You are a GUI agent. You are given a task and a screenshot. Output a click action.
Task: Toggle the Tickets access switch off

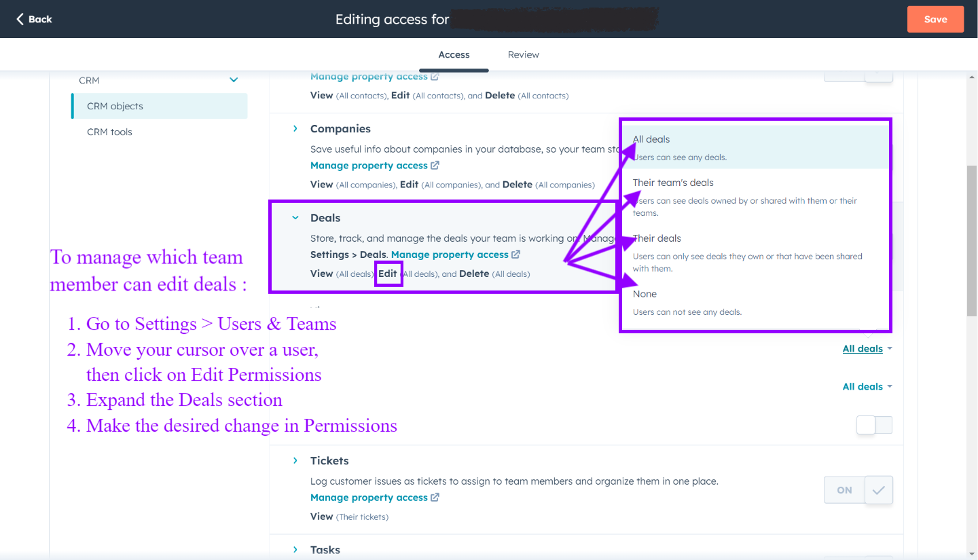click(844, 489)
